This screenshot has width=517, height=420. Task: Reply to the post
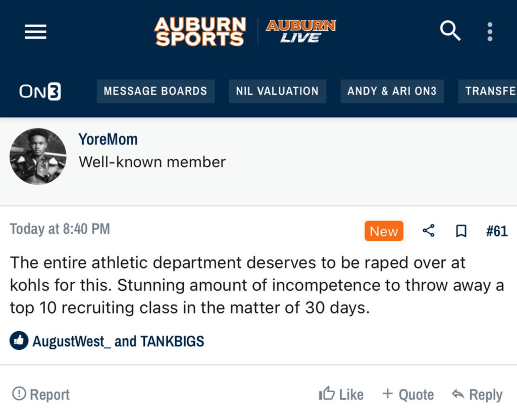coord(477,394)
